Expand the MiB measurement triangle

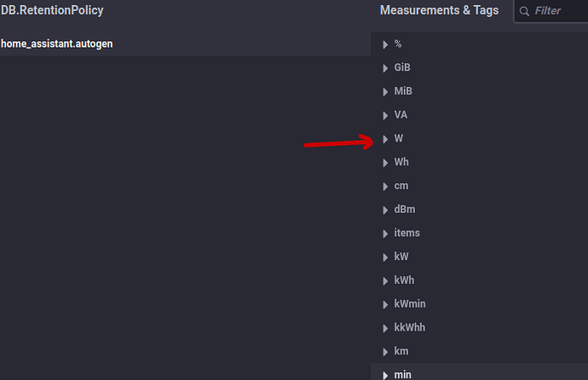point(385,91)
